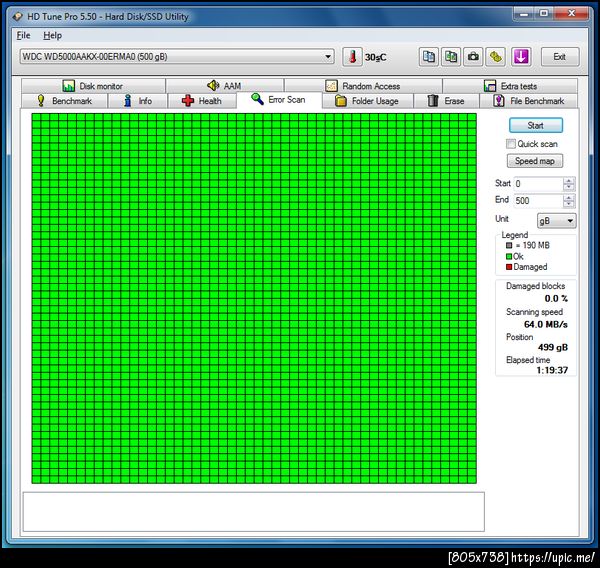This screenshot has height=568, width=600.
Task: Open the Unit gB dropdown
Action: (x=557, y=221)
